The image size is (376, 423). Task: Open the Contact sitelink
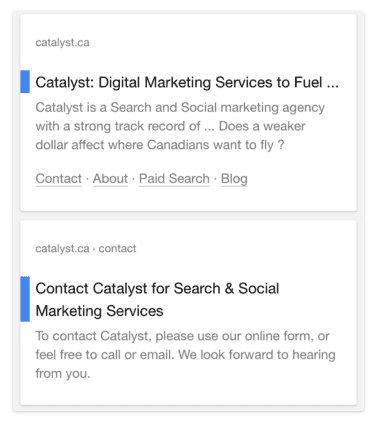pyautogui.click(x=59, y=178)
